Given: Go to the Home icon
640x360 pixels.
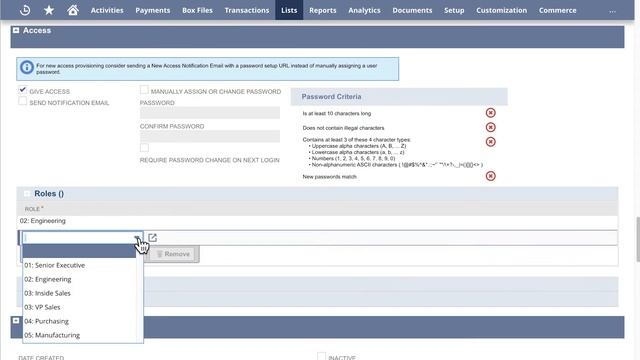Looking at the screenshot, I should [73, 10].
